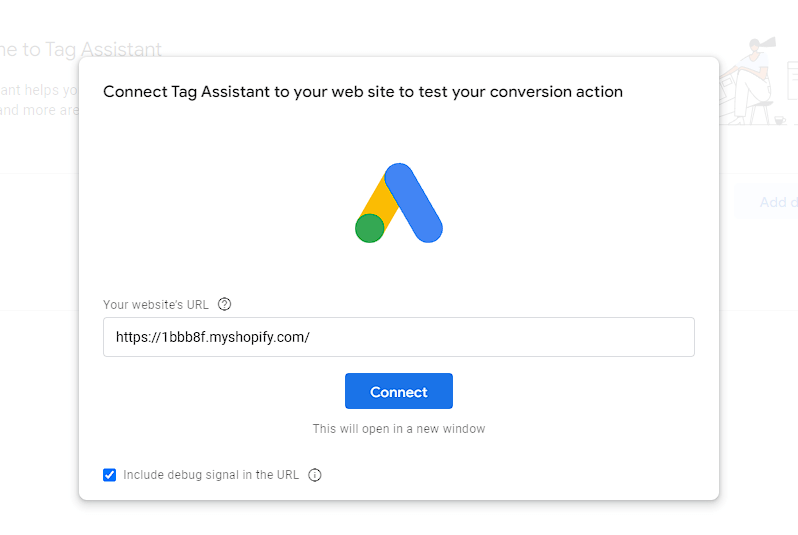Uncheck Include debug signal in the URL
Image resolution: width=798 pixels, height=535 pixels.
click(109, 475)
